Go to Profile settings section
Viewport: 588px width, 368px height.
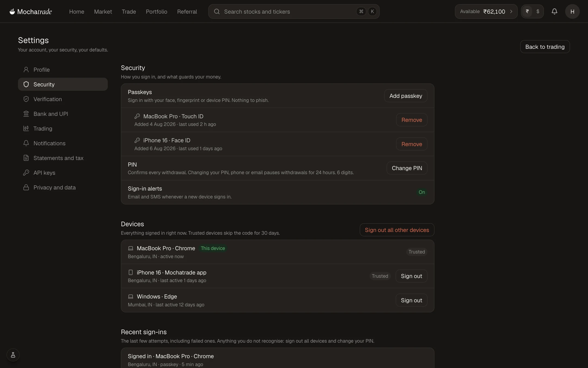tap(63, 70)
